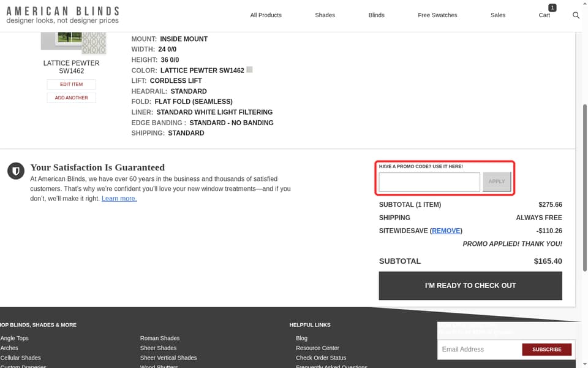Select the CORDLESS LIFT value

pyautogui.click(x=176, y=81)
